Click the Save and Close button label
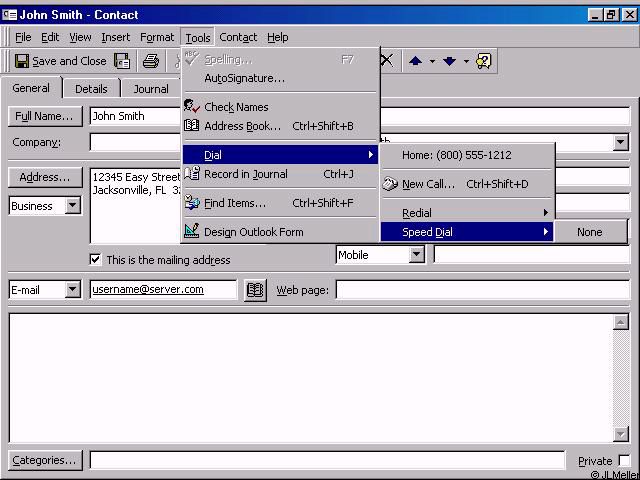Viewport: 640px width, 480px height. click(69, 61)
